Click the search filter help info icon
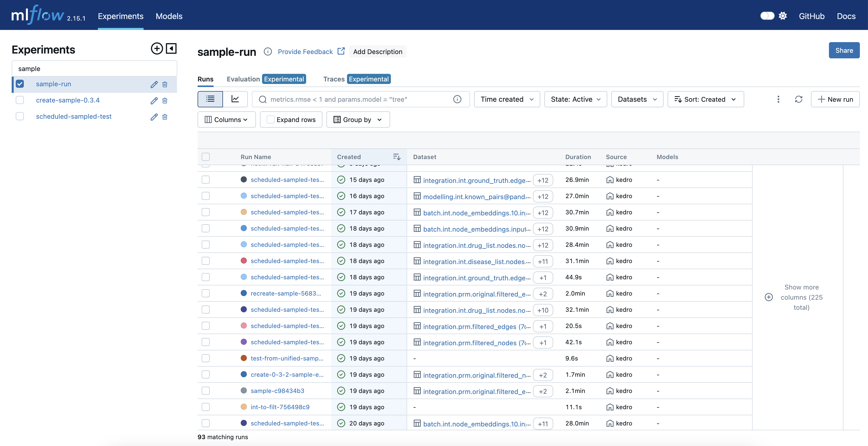 coord(457,99)
